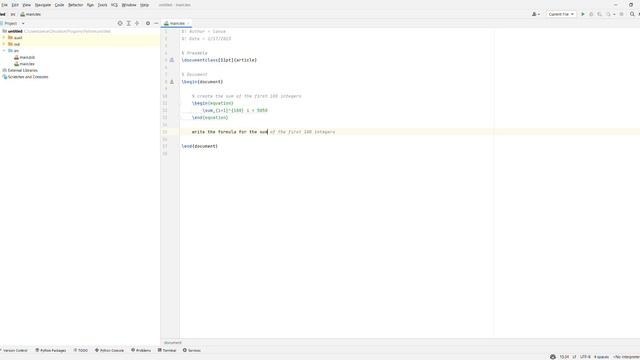Image resolution: width=640 pixels, height=360 pixels.
Task: Open the Python Packages tool window
Action: (51, 351)
